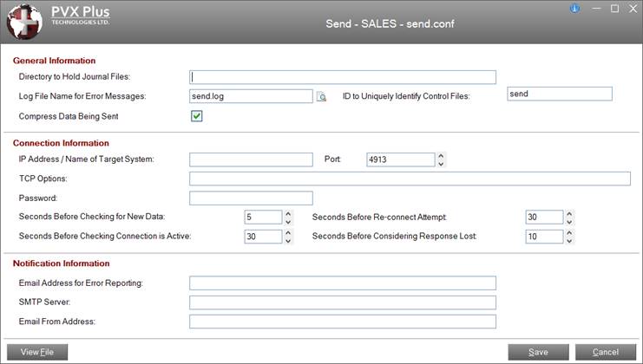
Task: Click the log file browse magnifier icon
Action: tap(321, 97)
